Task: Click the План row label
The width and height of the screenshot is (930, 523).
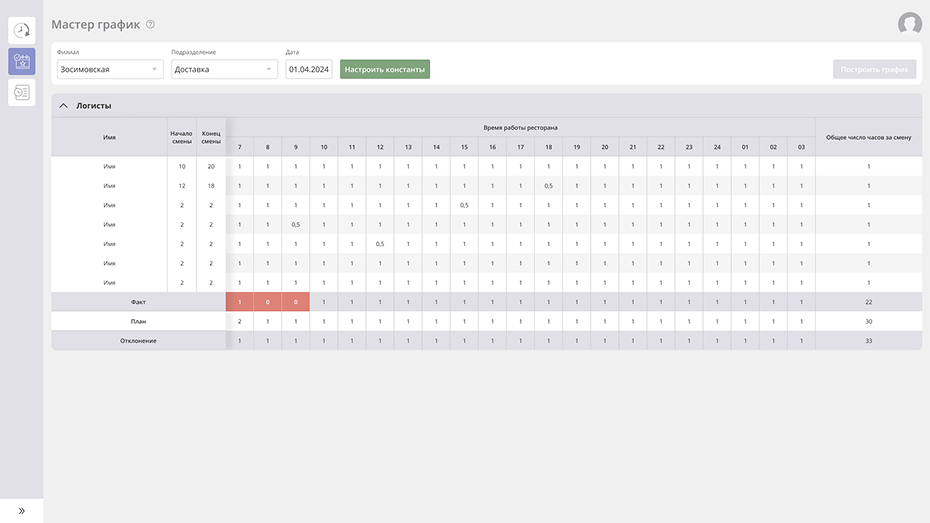Action: click(138, 321)
